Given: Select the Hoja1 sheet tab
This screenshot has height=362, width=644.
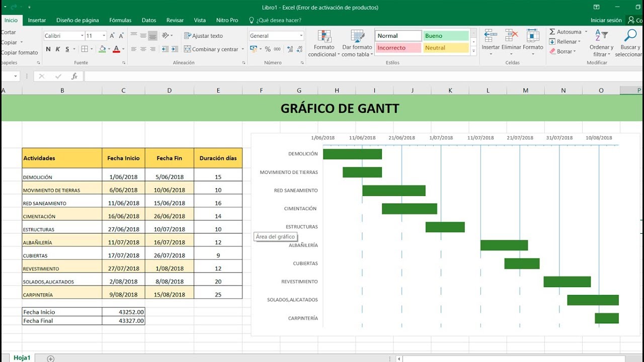Looking at the screenshot, I should [x=22, y=358].
